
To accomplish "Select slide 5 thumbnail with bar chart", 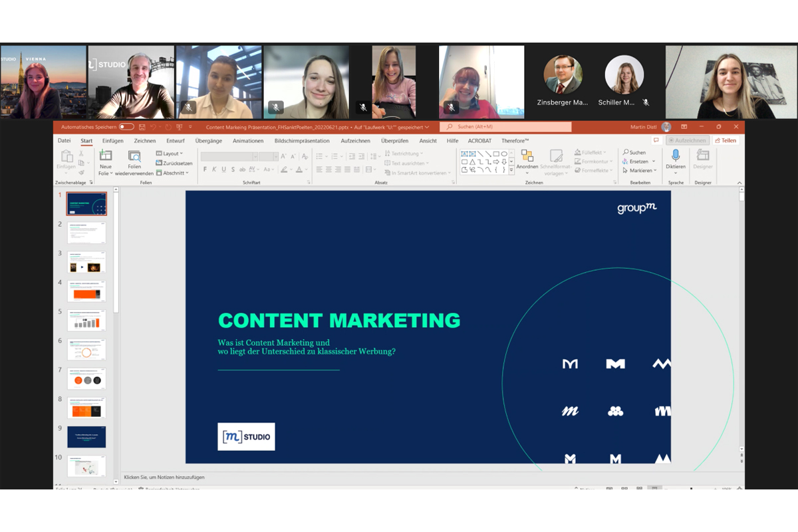I will point(86,321).
